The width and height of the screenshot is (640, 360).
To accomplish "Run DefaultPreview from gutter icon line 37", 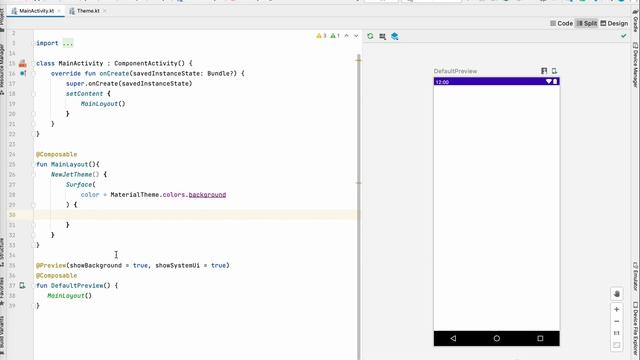I will (x=22, y=286).
